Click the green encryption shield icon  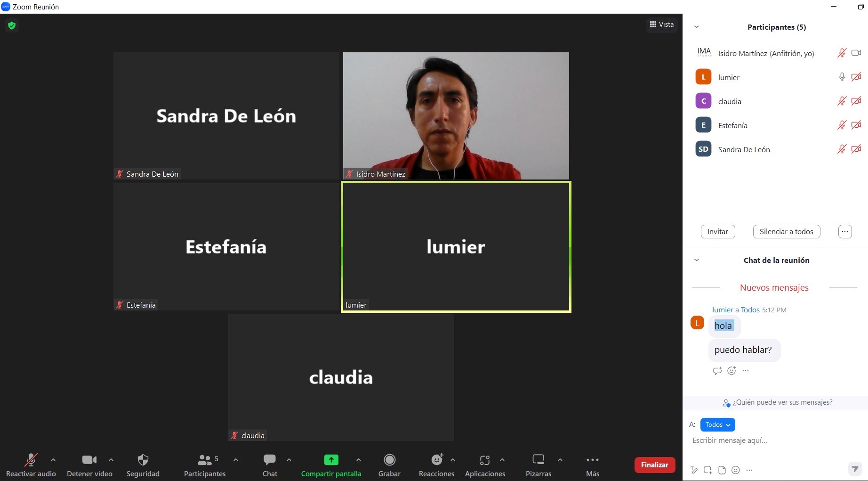tap(12, 25)
